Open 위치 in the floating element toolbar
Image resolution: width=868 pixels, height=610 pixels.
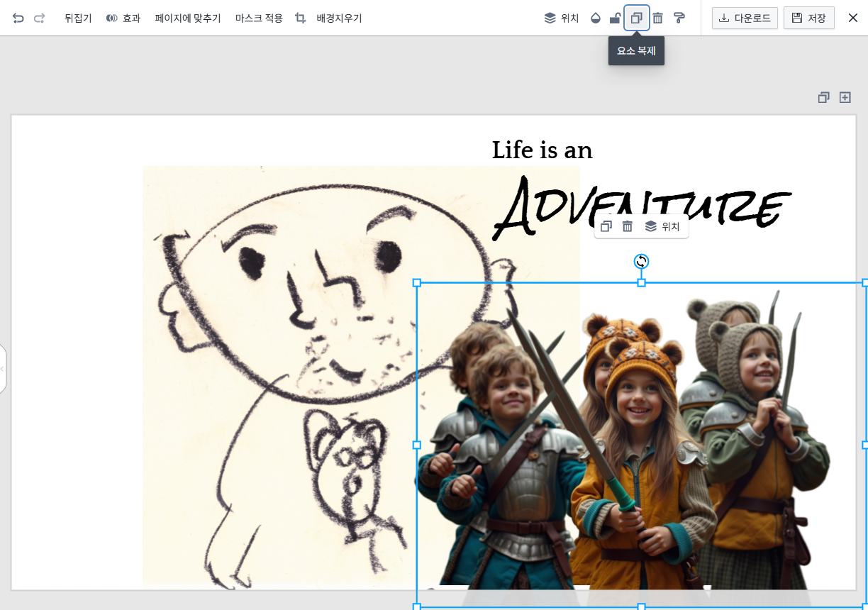pos(662,226)
